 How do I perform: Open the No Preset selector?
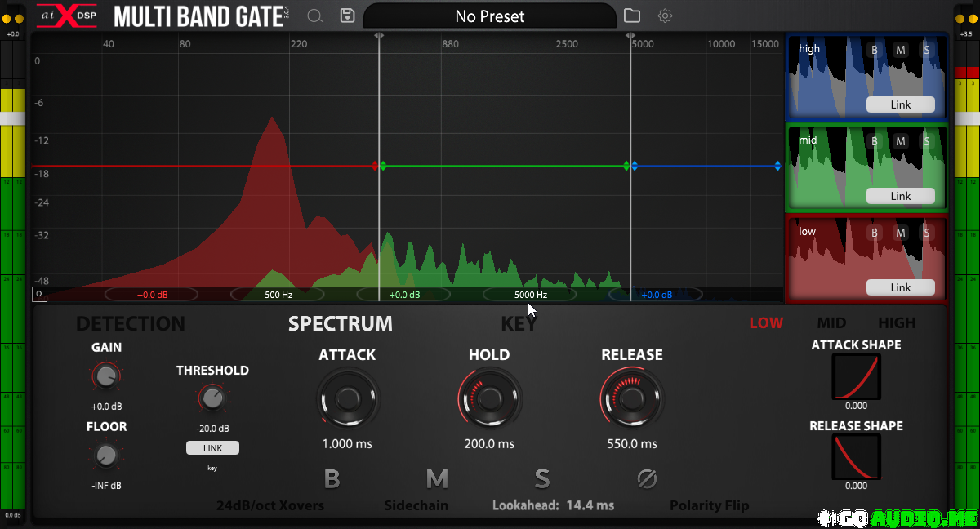[x=490, y=16]
